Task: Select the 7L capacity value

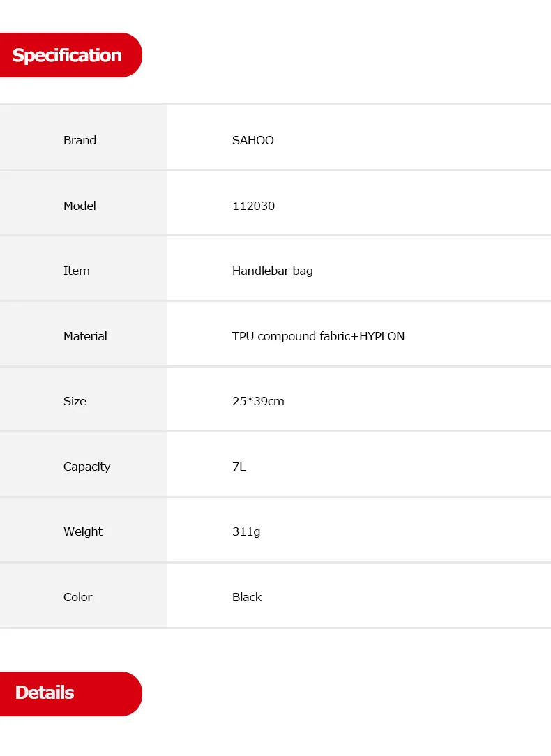Action: point(239,467)
